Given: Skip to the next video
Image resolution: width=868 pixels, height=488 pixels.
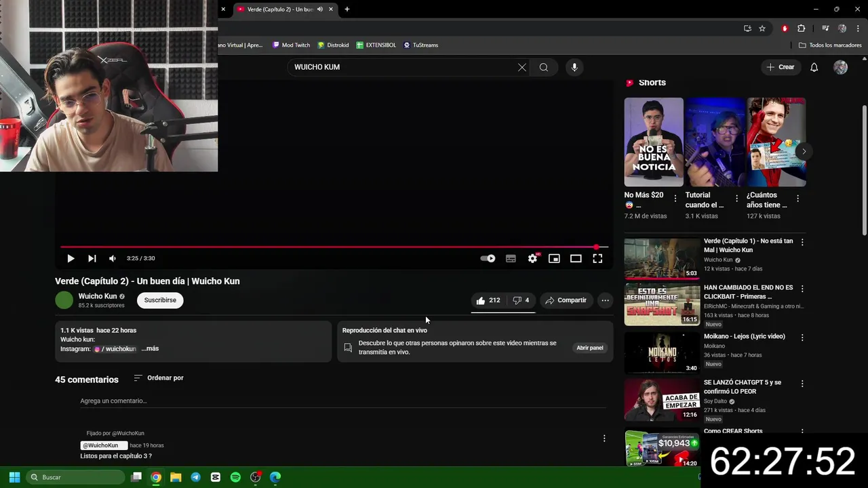Looking at the screenshot, I should coord(92,258).
